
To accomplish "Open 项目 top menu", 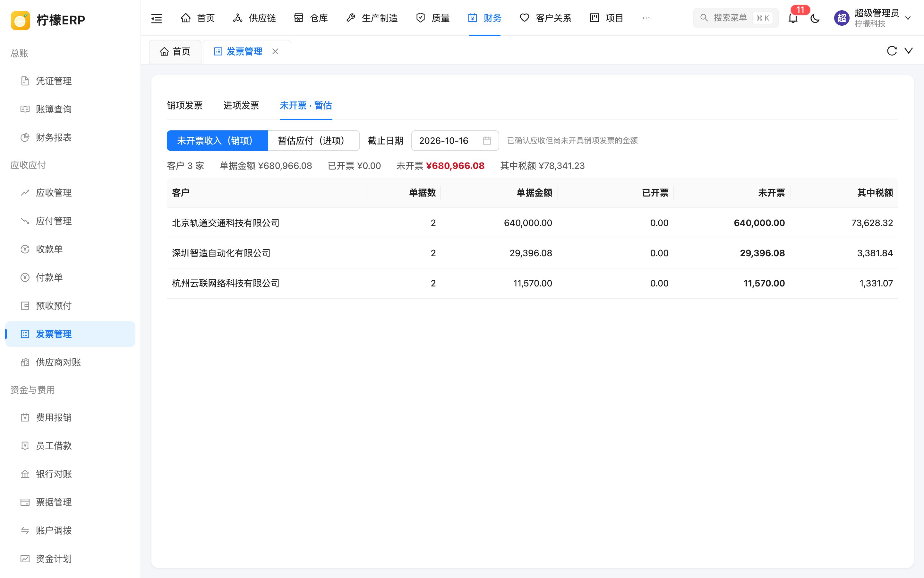I will (606, 18).
